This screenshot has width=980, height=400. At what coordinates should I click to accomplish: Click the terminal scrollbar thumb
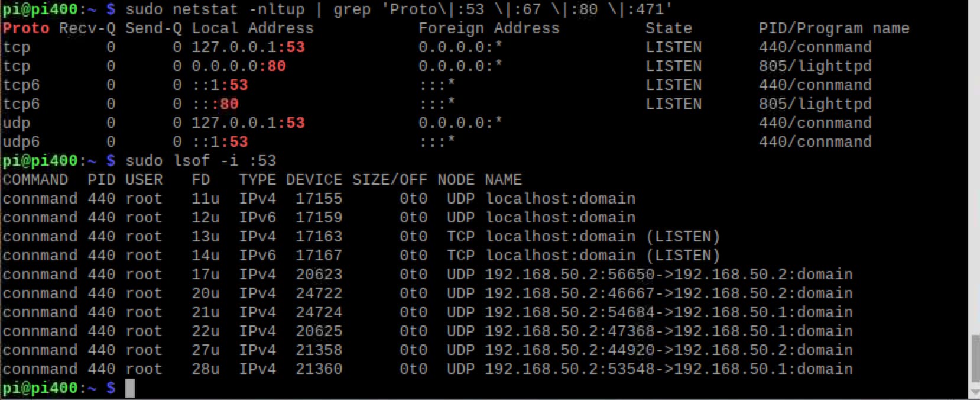pos(975,359)
